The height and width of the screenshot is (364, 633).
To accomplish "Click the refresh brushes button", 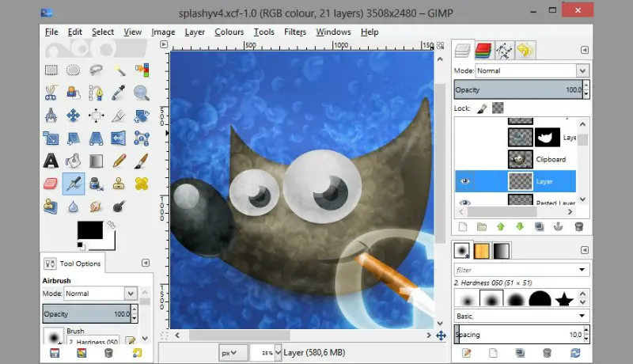I will pos(575,352).
